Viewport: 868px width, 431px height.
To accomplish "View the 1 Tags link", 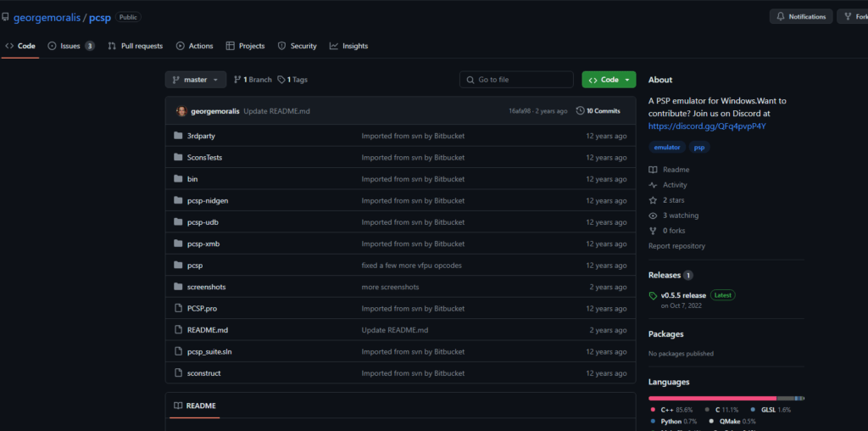I will 292,80.
